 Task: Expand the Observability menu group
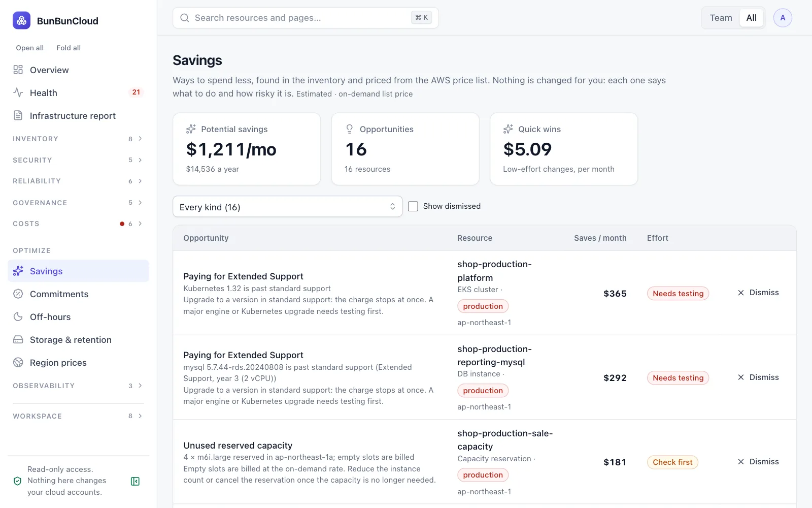click(78, 386)
